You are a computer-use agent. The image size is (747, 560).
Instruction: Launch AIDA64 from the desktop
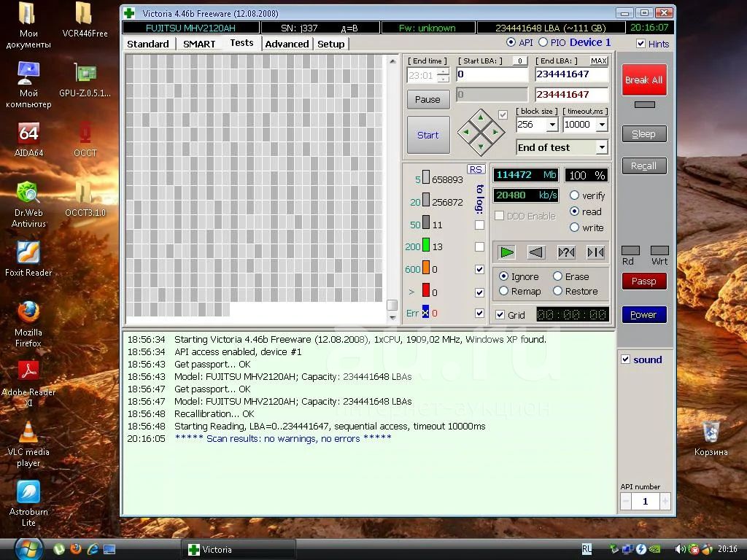tap(28, 139)
